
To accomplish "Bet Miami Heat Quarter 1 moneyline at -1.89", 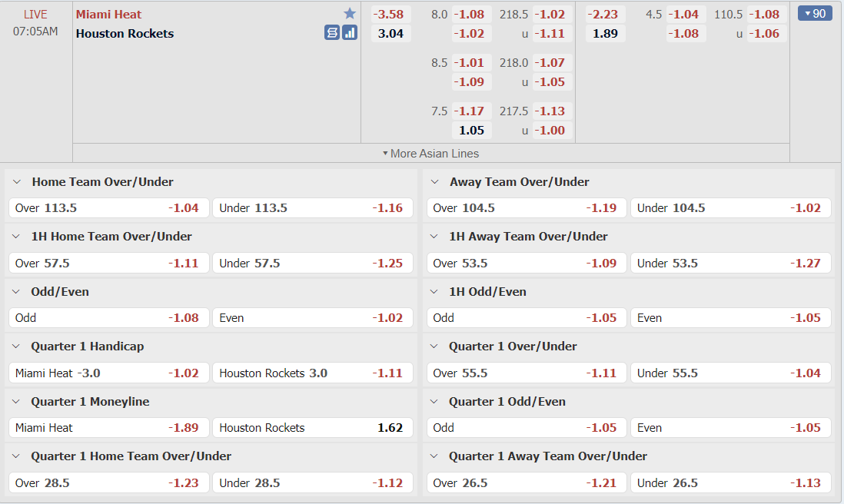I will point(108,428).
